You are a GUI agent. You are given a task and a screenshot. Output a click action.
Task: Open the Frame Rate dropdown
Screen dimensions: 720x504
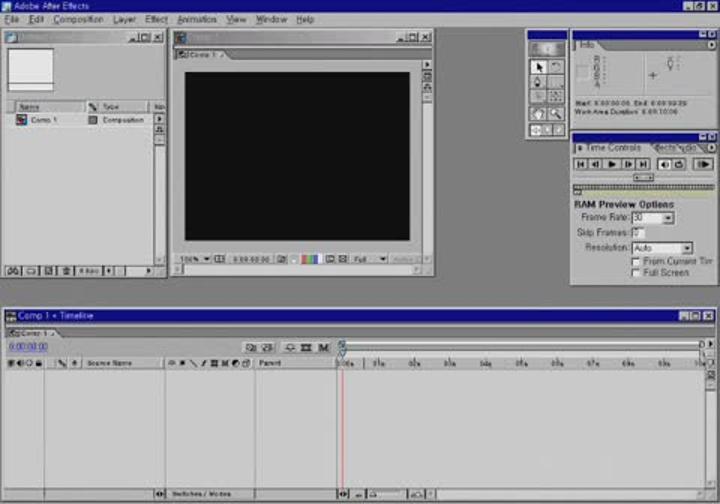coord(668,218)
